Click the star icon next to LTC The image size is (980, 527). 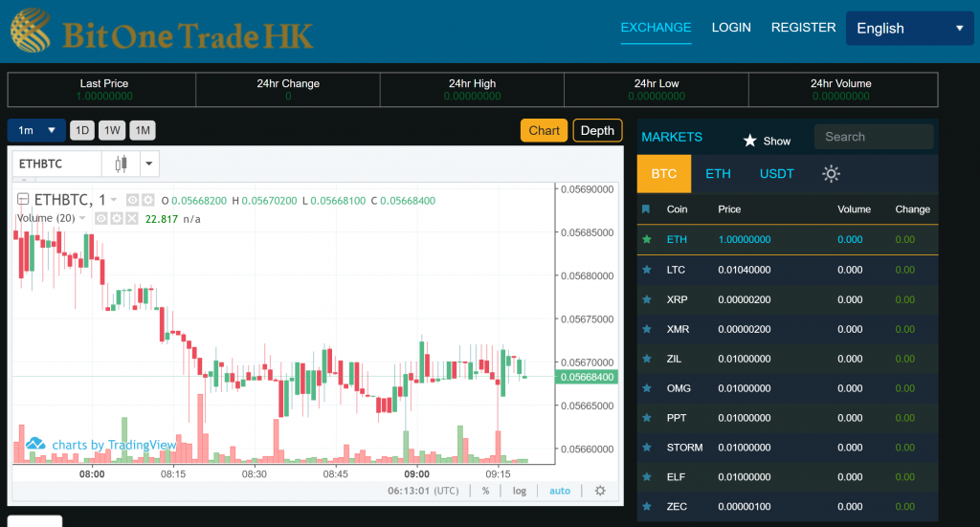[x=647, y=270]
